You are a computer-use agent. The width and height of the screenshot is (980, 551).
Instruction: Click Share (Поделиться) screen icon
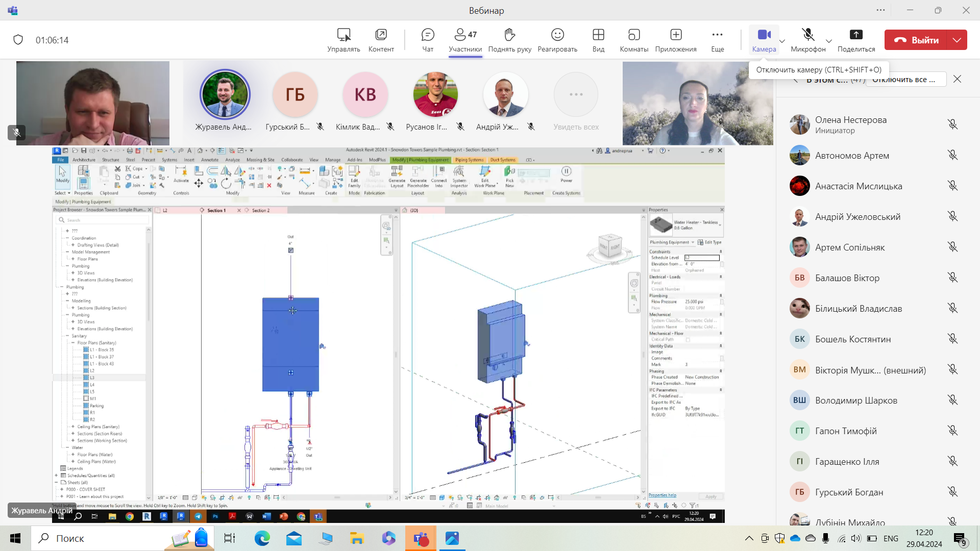coord(856,40)
